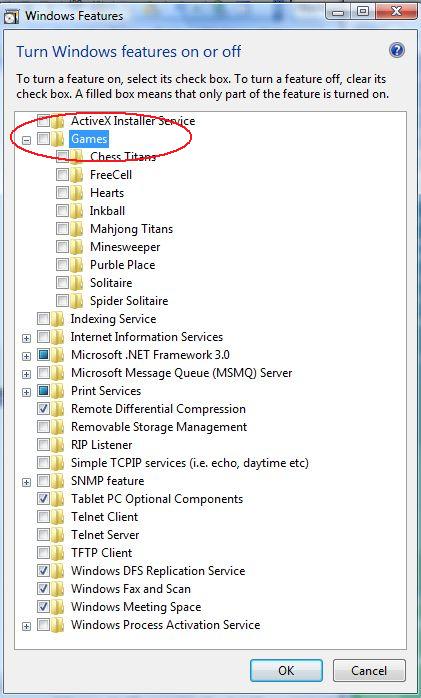
Task: Tick the Telnet Server checkbox
Action: (x=43, y=535)
